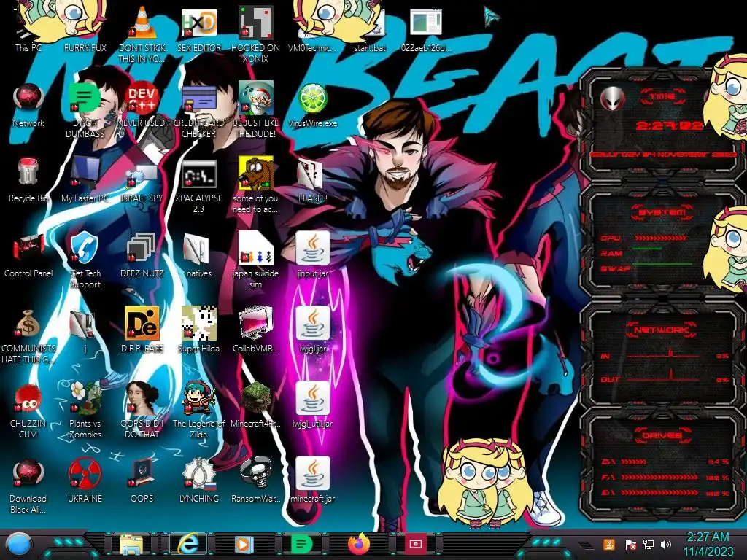
Task: Open the 2PACALYPSE 2.3 console icon
Action: coord(198,186)
